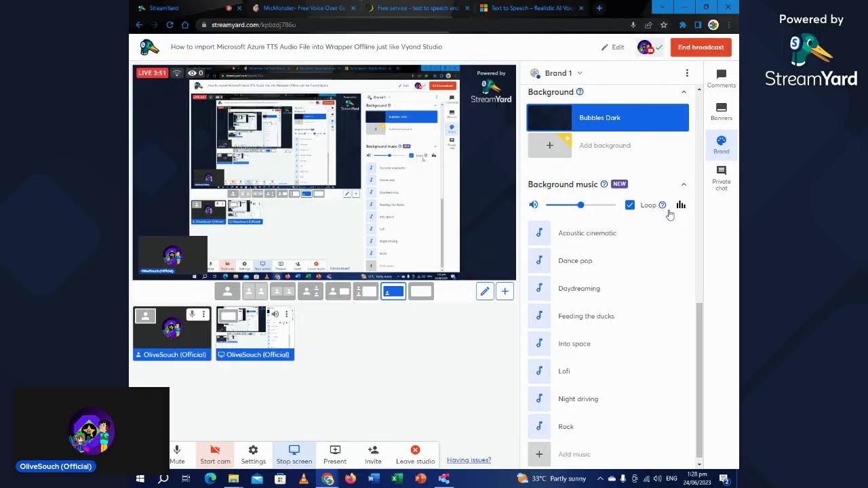Click the screen share tile speaker icon
The height and width of the screenshot is (488, 868).
coord(275,314)
